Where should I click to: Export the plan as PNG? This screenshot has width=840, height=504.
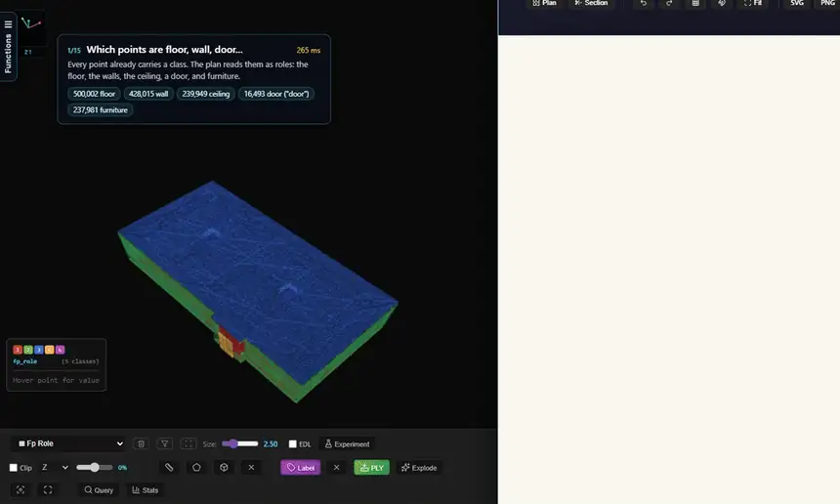tap(827, 3)
